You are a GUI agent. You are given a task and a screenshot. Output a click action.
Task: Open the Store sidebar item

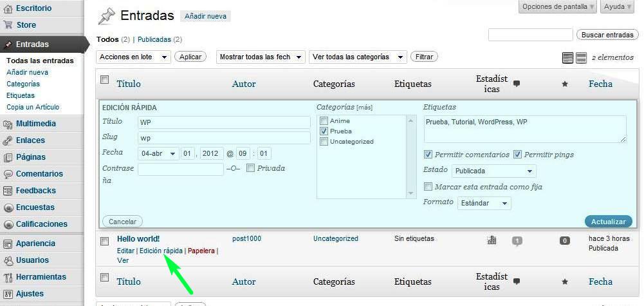pyautogui.click(x=26, y=25)
